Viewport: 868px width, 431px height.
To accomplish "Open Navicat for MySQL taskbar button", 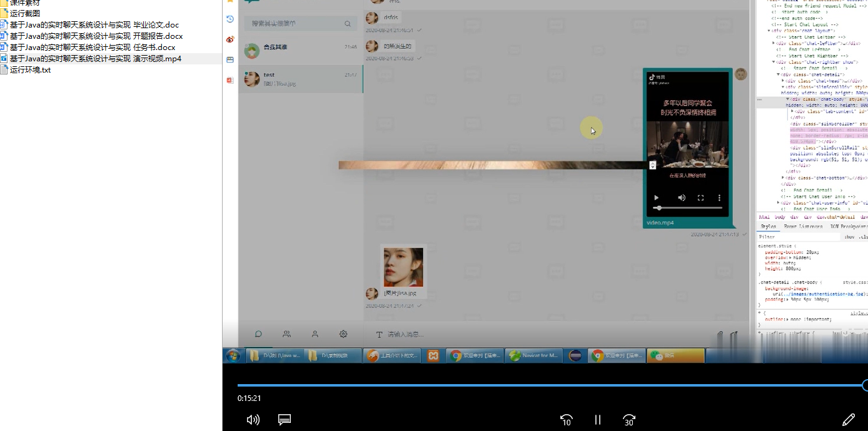I will click(533, 355).
